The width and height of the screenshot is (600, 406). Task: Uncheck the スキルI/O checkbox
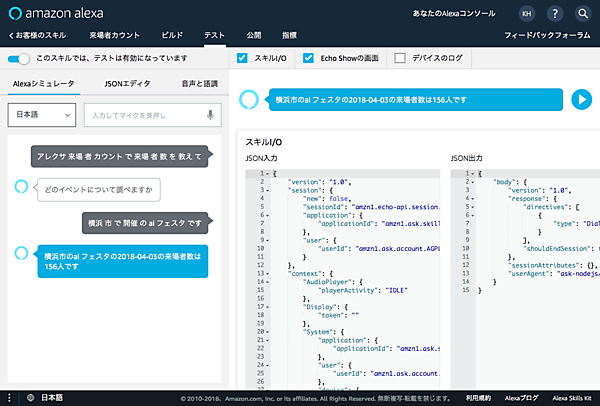[x=243, y=59]
